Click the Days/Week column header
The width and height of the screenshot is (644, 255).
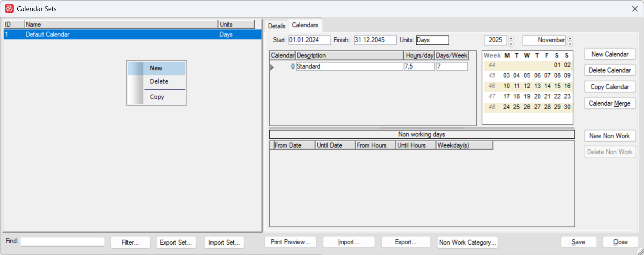(452, 56)
